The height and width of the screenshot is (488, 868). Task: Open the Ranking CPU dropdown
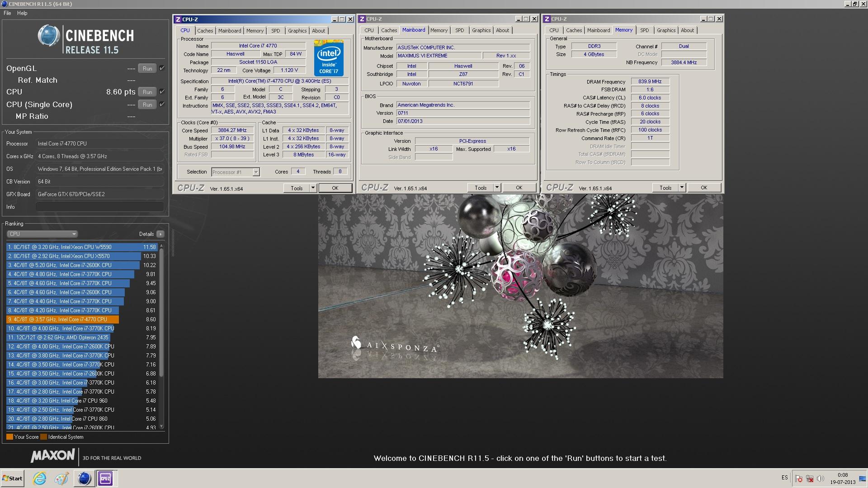click(x=42, y=234)
